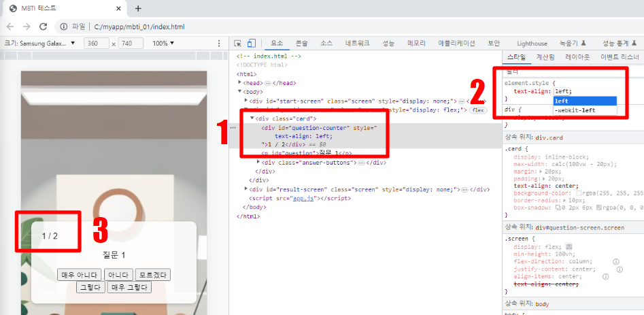This screenshot has height=315, width=644.
Task: Click the ellipsis badge in the answer-buttons div
Action: (x=361, y=163)
